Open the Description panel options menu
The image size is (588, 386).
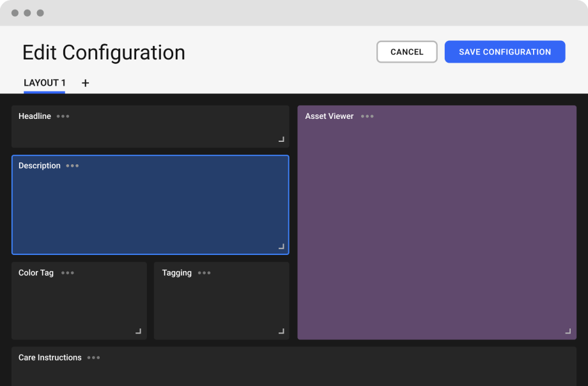[x=72, y=166]
